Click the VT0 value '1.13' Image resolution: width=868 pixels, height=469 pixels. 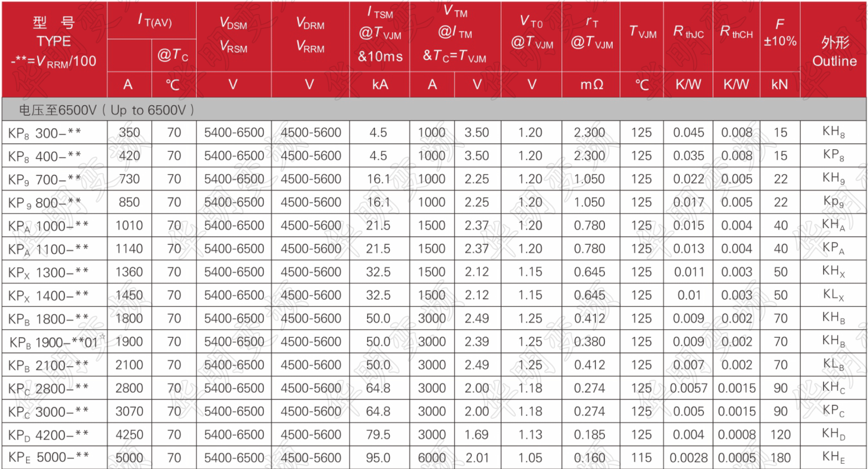[530, 435]
